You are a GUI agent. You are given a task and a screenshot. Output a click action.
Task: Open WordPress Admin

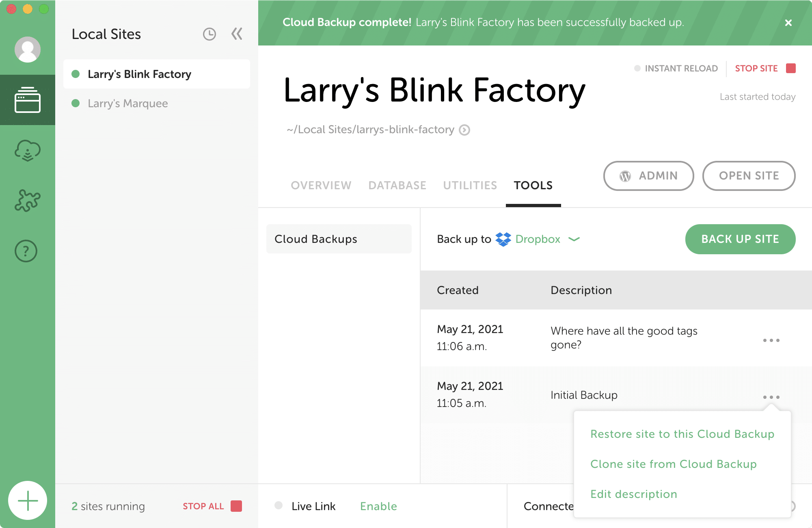(648, 176)
